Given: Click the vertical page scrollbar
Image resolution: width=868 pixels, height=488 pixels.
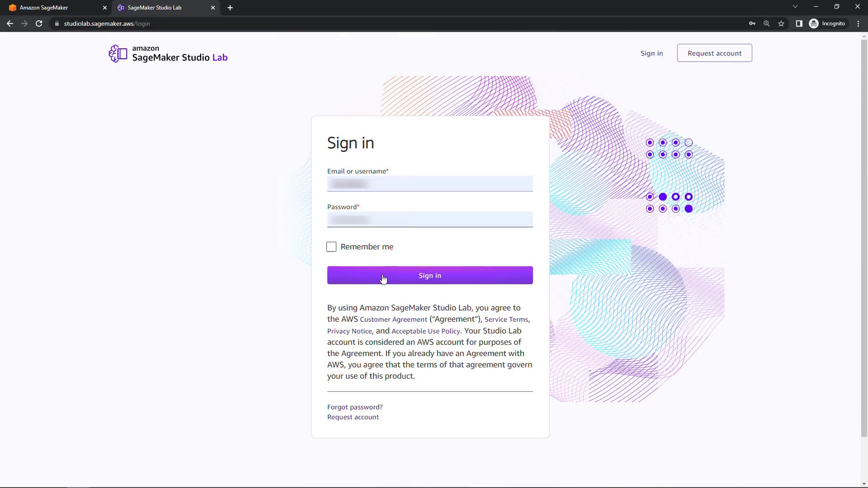Looking at the screenshot, I should [864, 235].
